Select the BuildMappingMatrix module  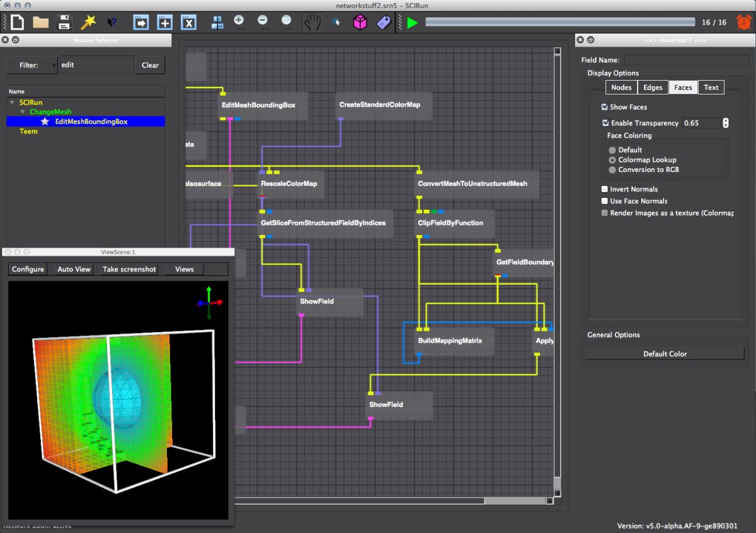(x=454, y=341)
